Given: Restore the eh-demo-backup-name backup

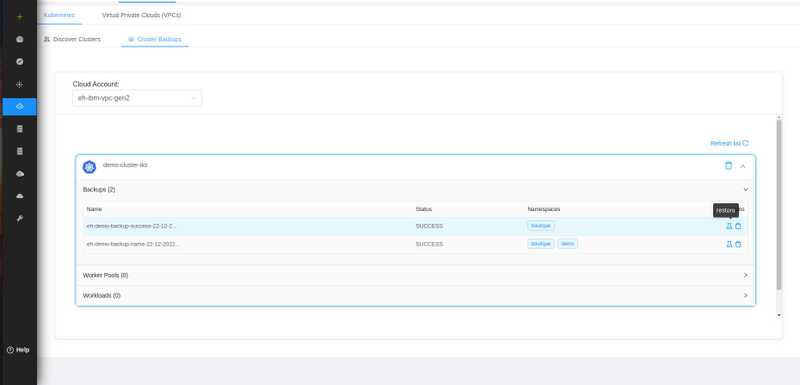Looking at the screenshot, I should pos(729,244).
